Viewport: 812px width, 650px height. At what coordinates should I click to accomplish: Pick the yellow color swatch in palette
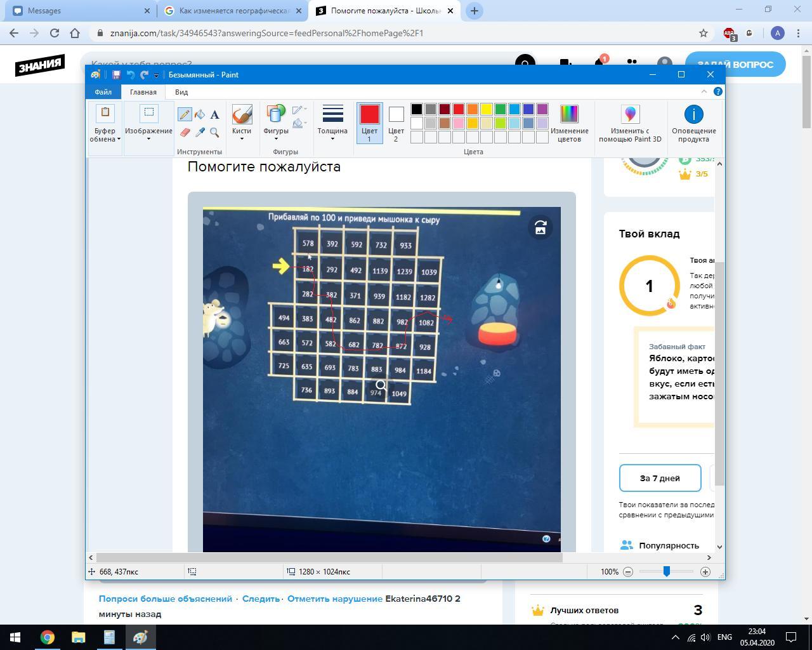(487, 109)
